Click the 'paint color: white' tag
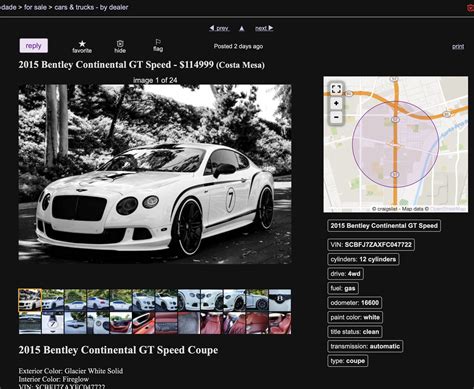This screenshot has height=389, width=474. coord(355,317)
